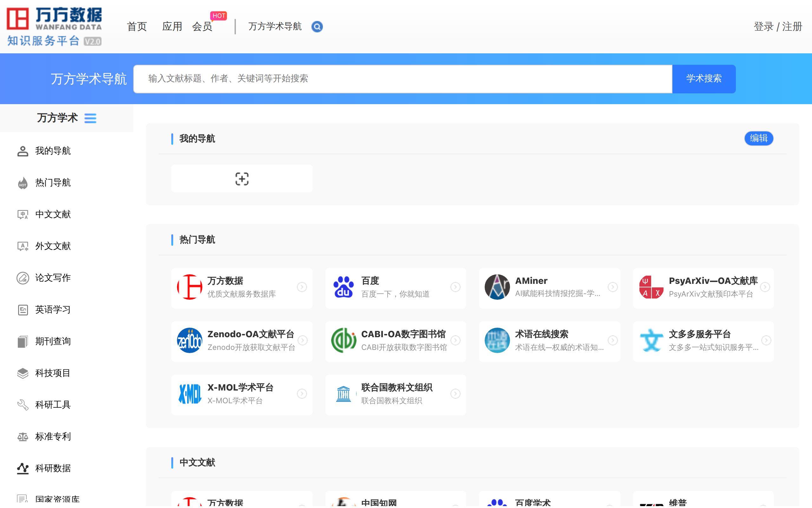Image resolution: width=812 pixels, height=508 pixels.
Task: Click the chart icon beside 科研数据
Action: click(x=23, y=468)
